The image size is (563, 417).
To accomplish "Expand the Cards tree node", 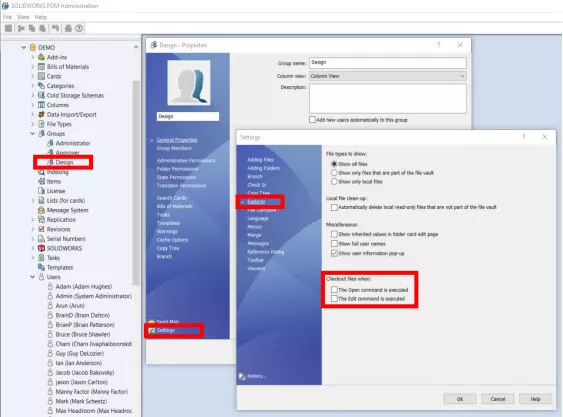I will click(32, 76).
